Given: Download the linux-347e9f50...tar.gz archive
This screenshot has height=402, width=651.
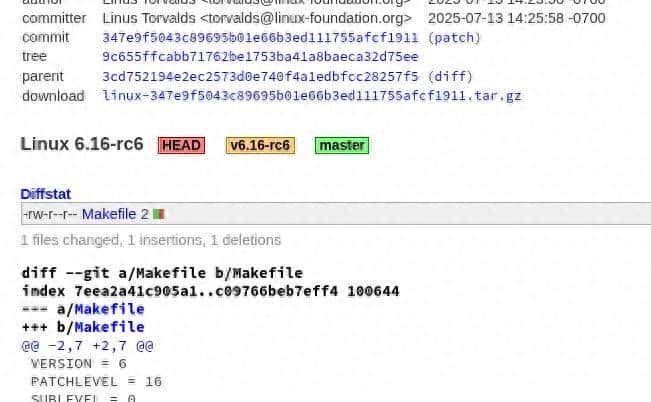Looking at the screenshot, I should pos(312,96).
